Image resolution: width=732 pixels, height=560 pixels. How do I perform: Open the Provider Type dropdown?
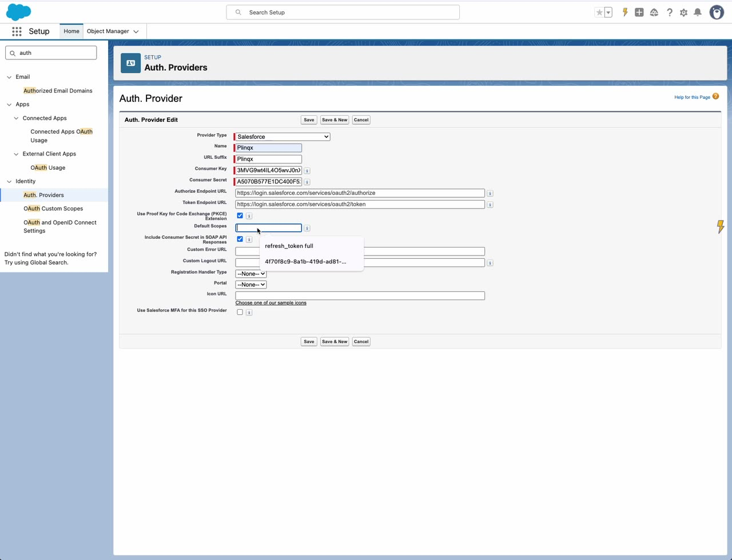click(283, 137)
